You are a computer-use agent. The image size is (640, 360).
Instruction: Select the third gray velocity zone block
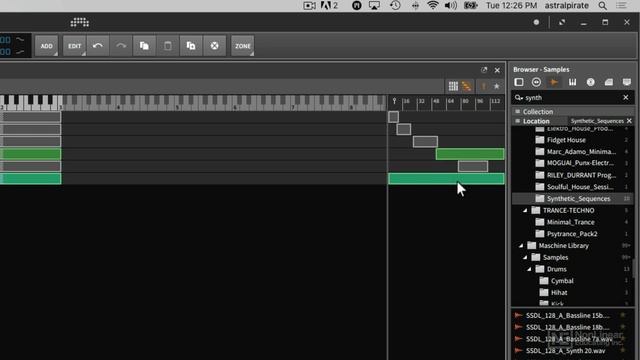pyautogui.click(x=425, y=142)
